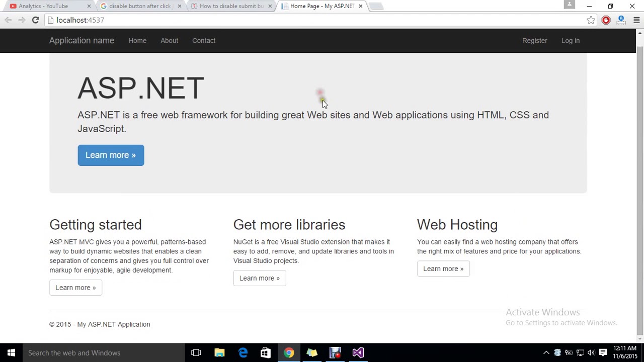Screen dimensions: 644x362
Task: Launch Microsoft Edge from the taskbar
Action: 243,352
